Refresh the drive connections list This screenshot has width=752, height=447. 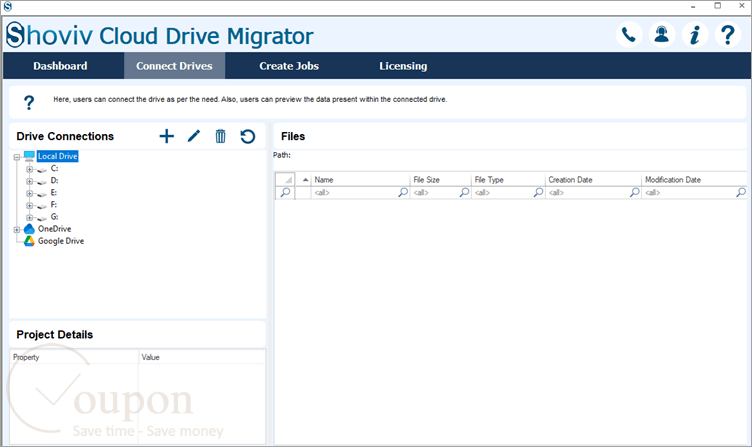tap(247, 136)
